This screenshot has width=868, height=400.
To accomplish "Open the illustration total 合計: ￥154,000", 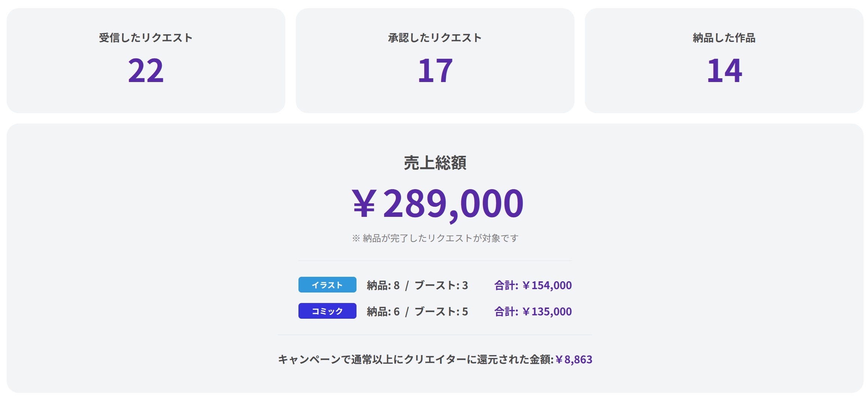I will (533, 285).
